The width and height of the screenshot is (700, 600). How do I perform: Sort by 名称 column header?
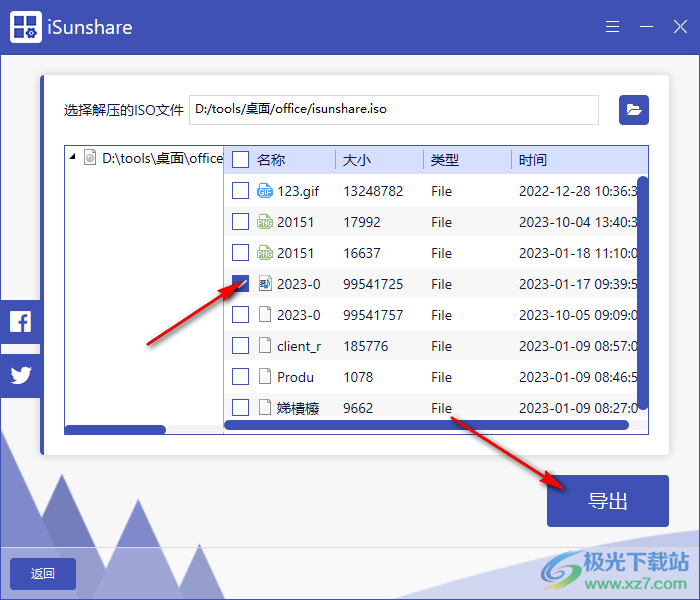point(271,160)
